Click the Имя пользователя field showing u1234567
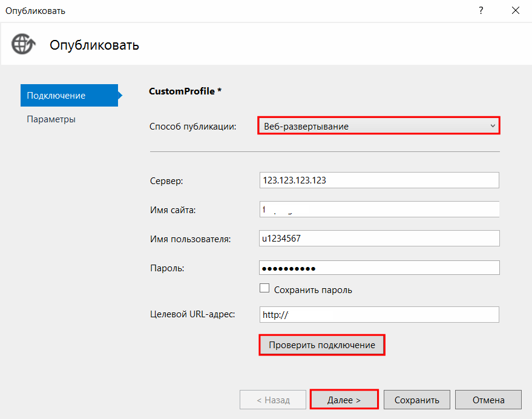The image size is (532, 419). (x=379, y=238)
